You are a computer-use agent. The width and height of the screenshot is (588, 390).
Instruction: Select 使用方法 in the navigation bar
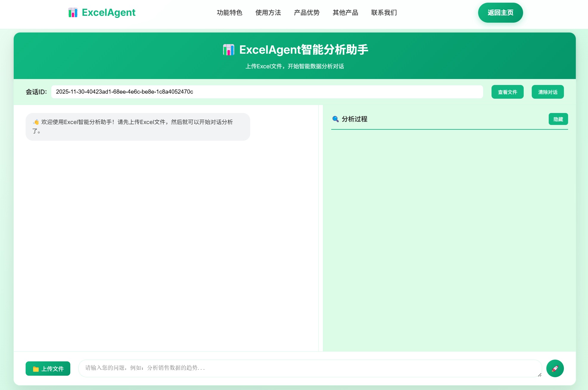pyautogui.click(x=268, y=13)
